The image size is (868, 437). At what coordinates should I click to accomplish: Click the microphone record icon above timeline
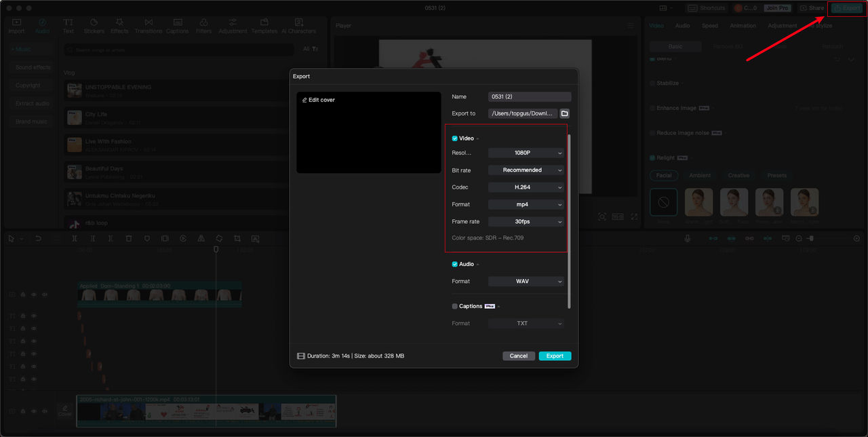pyautogui.click(x=688, y=238)
